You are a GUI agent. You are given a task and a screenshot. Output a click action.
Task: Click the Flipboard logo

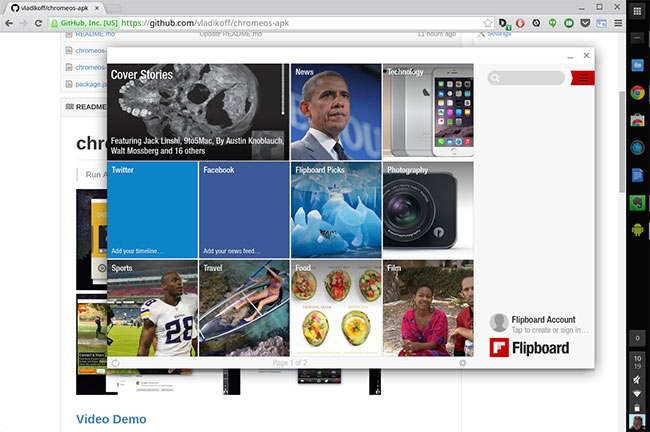529,348
